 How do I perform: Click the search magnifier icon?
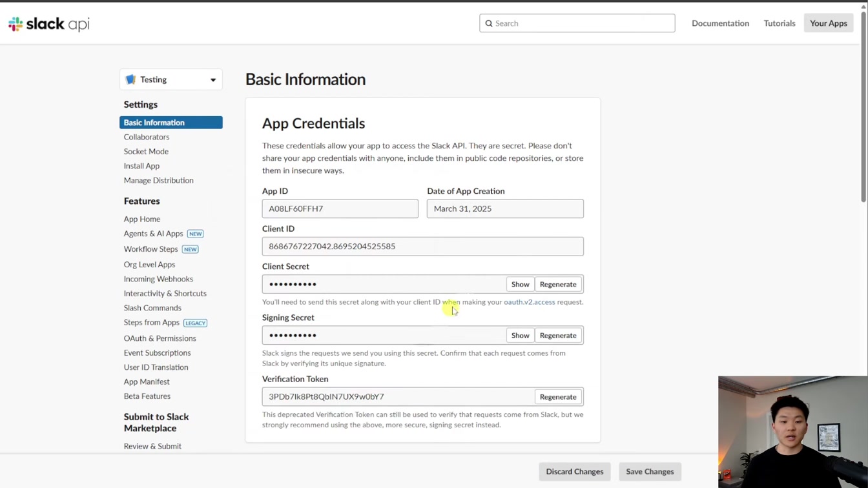pos(489,23)
